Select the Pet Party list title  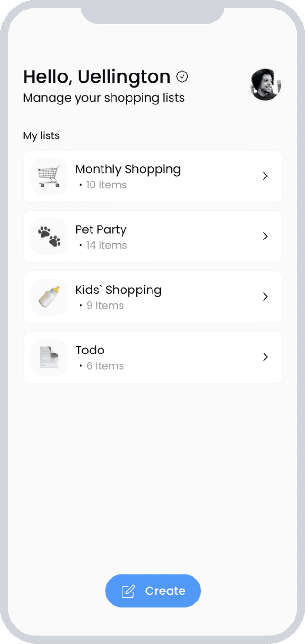coord(101,229)
